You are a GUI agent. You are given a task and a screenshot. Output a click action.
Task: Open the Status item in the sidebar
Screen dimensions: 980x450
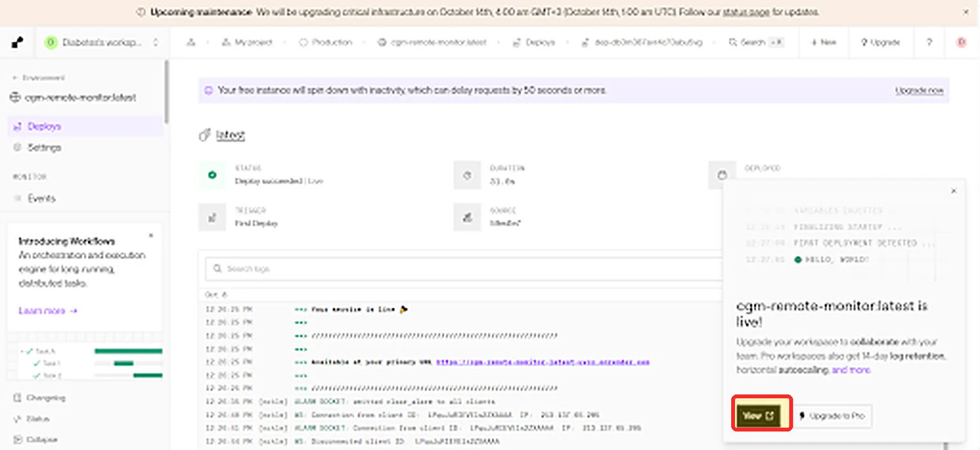32,419
